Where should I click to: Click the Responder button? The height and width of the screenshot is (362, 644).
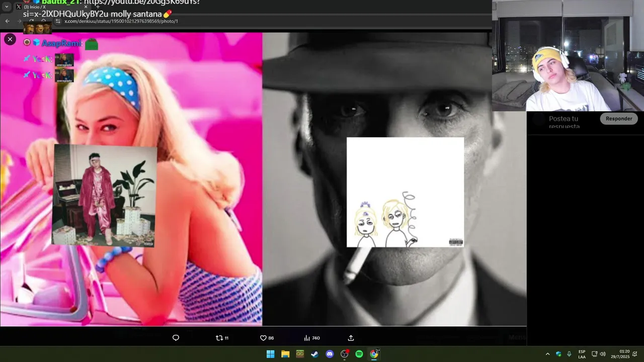pyautogui.click(x=619, y=119)
